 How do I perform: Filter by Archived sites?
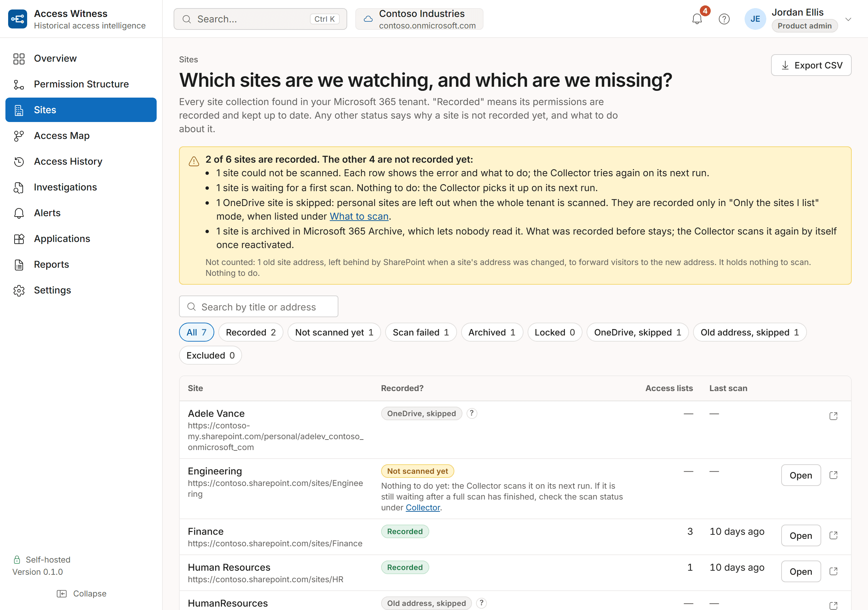[x=492, y=332]
